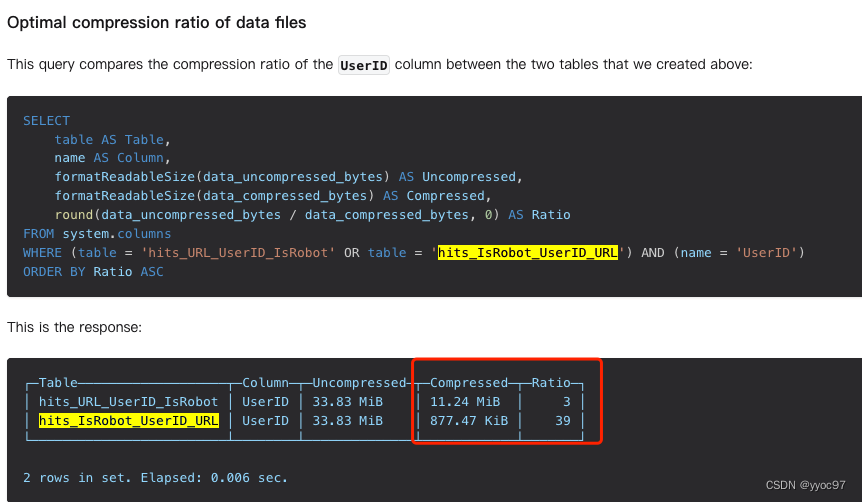The image size is (862, 502).
Task: Click the SELECT keyword in the query
Action: pos(46,120)
